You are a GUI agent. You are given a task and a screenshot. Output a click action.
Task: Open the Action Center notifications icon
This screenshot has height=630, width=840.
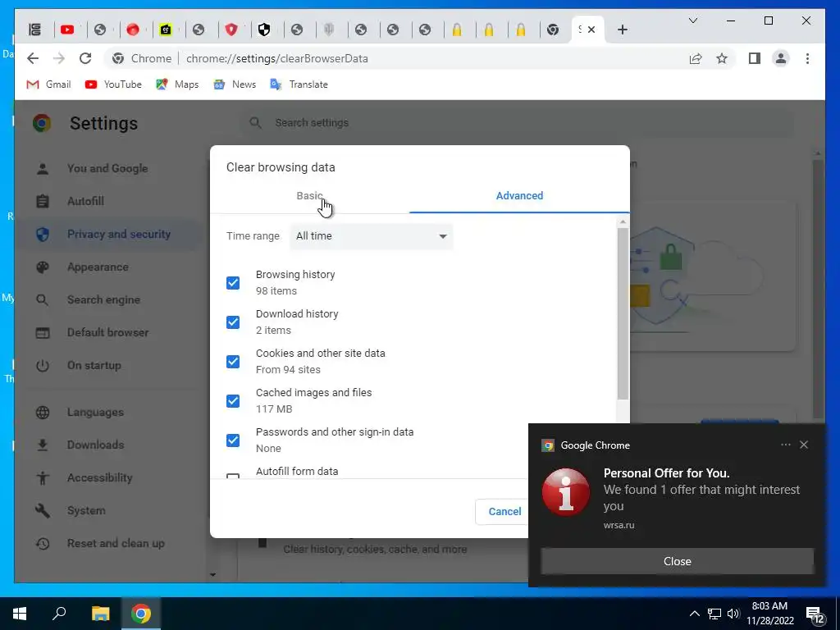pos(815,615)
